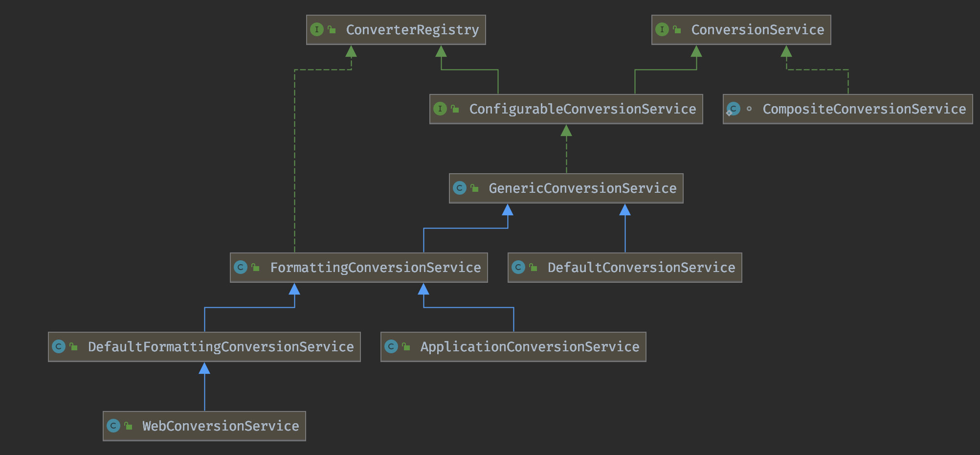Select the DefaultFormattingConversionService label text
The height and width of the screenshot is (455, 980).
tap(221, 347)
